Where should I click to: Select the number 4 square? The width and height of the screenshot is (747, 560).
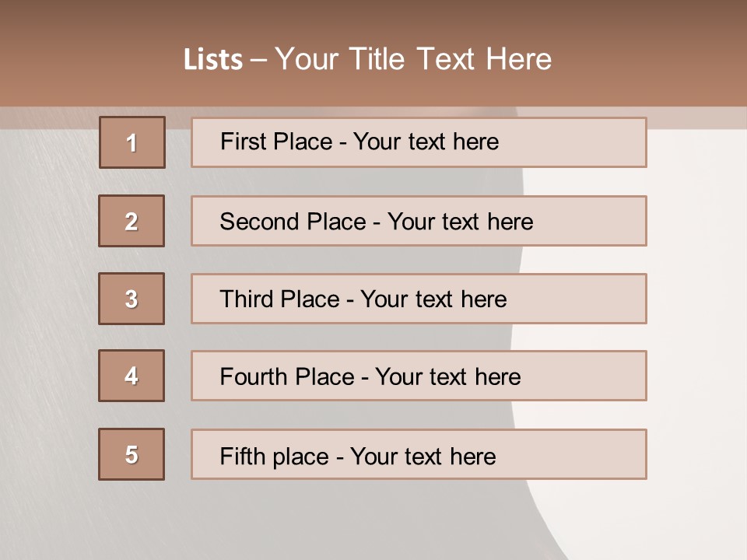(x=132, y=376)
